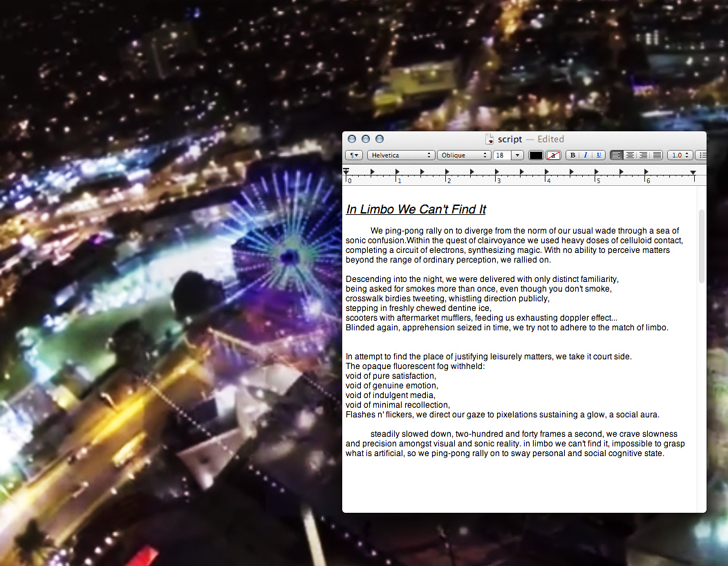Click the font size field showing 18
The width and height of the screenshot is (728, 566).
point(501,155)
